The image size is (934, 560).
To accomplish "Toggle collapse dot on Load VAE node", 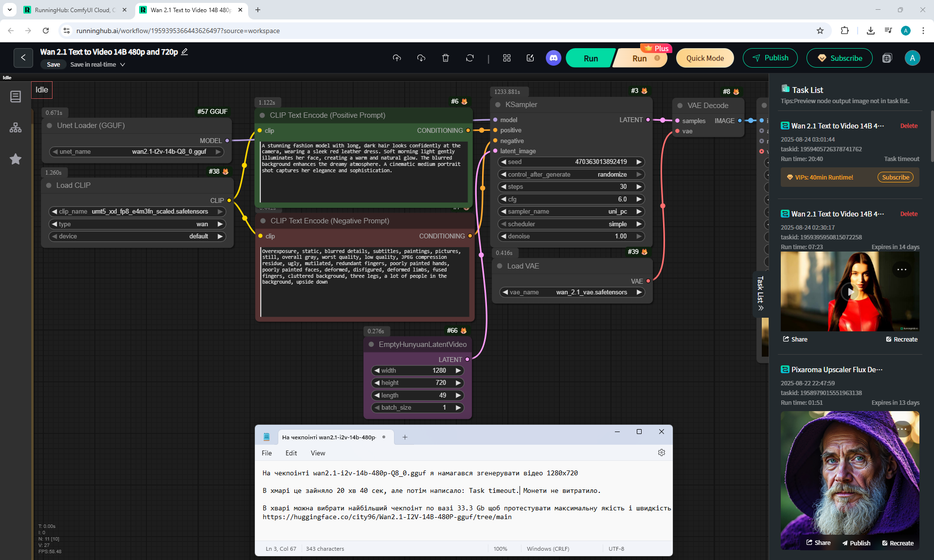I will click(x=500, y=266).
